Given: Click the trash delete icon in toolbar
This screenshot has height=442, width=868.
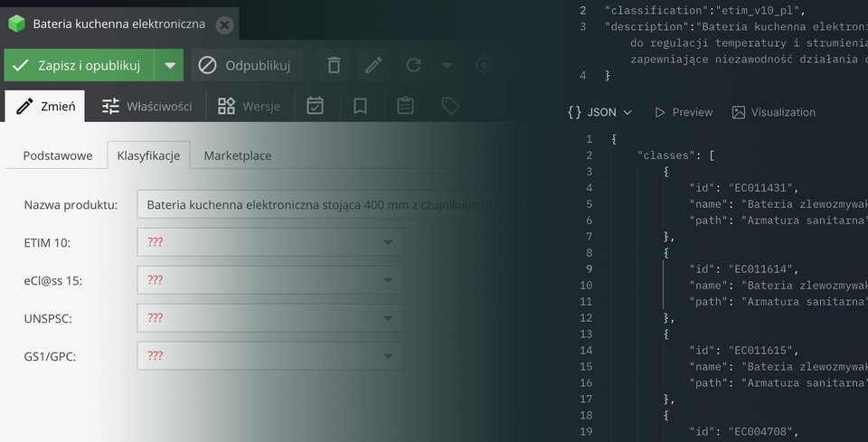Looking at the screenshot, I should pyautogui.click(x=334, y=65).
